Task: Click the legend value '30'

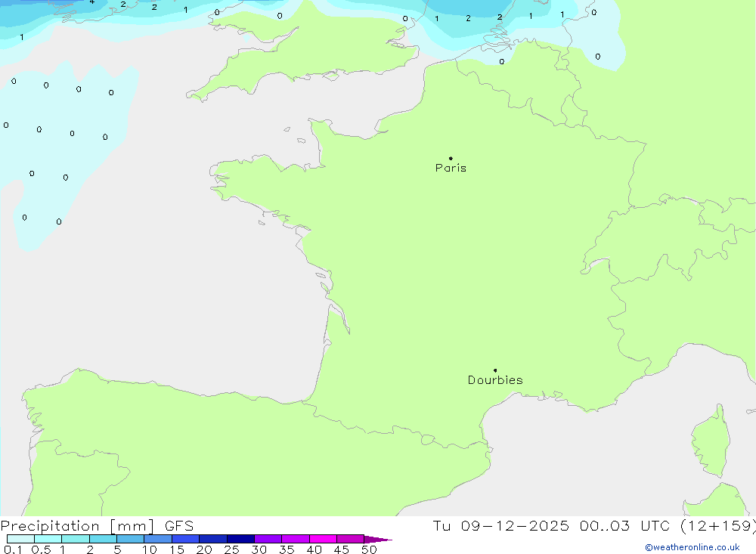Action: (259, 549)
